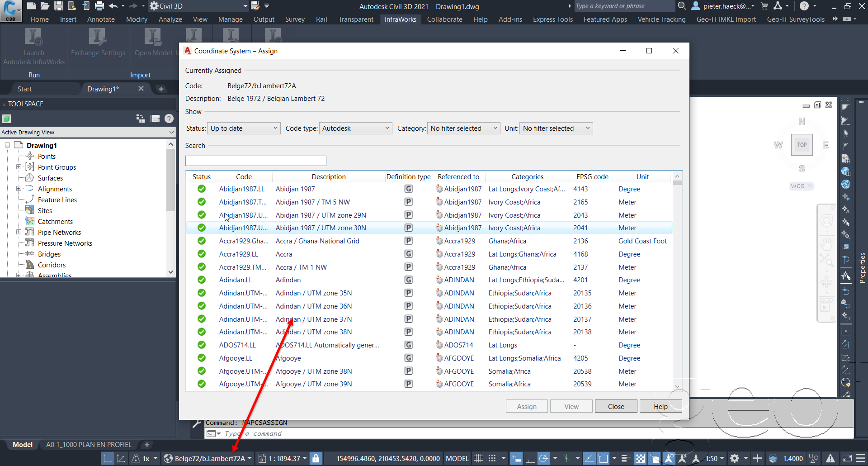Click the Open Model ribbon icon

click(153, 37)
